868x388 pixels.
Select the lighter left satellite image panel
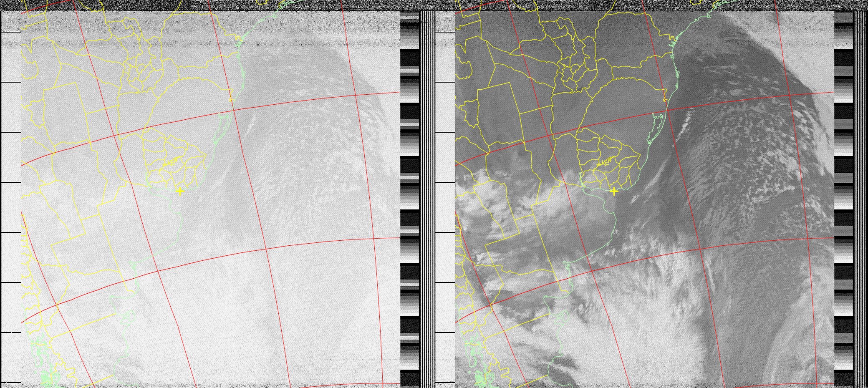point(211,199)
